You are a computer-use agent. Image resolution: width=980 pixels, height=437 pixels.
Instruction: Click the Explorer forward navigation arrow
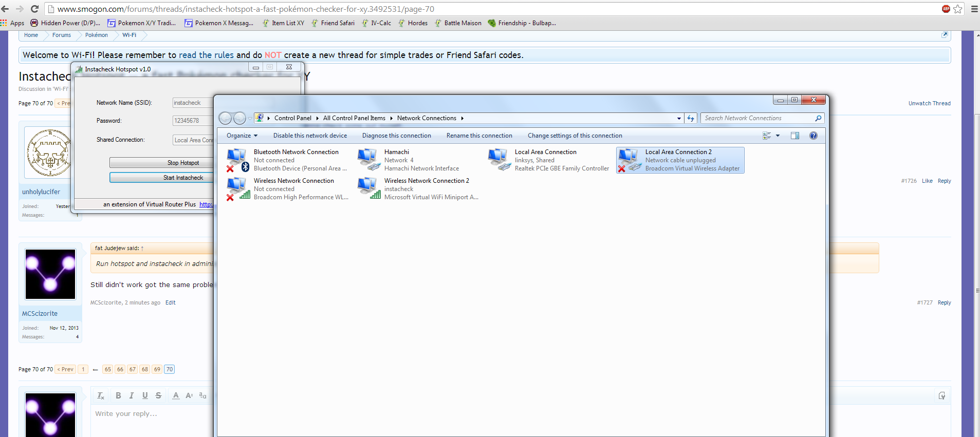239,119
